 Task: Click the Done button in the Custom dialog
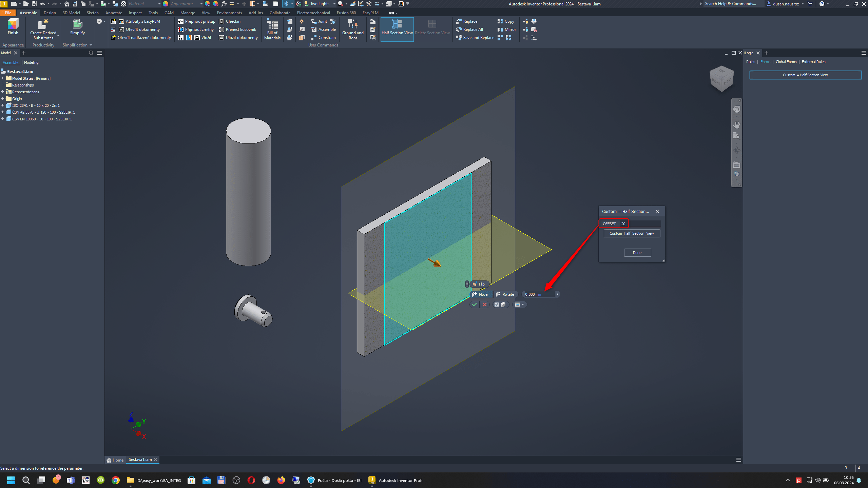(x=637, y=252)
